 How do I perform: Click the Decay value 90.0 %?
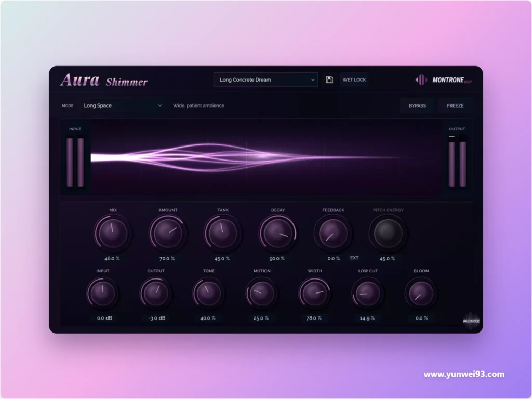277,258
